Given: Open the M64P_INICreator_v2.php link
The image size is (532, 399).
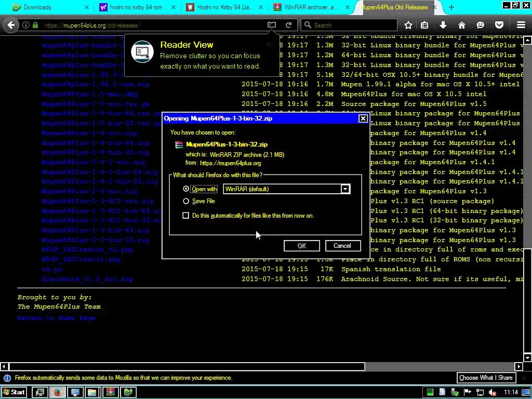Looking at the screenshot, I should (87, 249).
